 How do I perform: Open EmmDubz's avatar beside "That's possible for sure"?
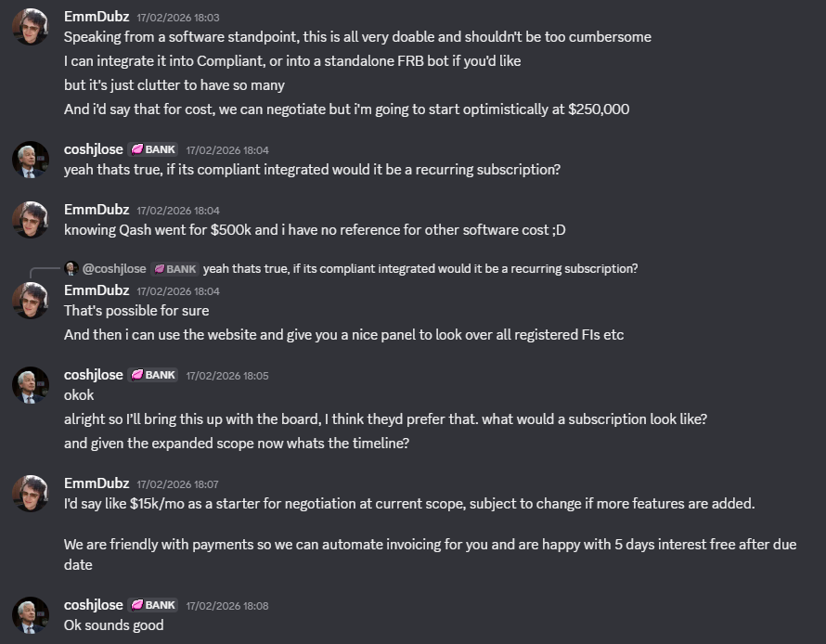[x=30, y=301]
